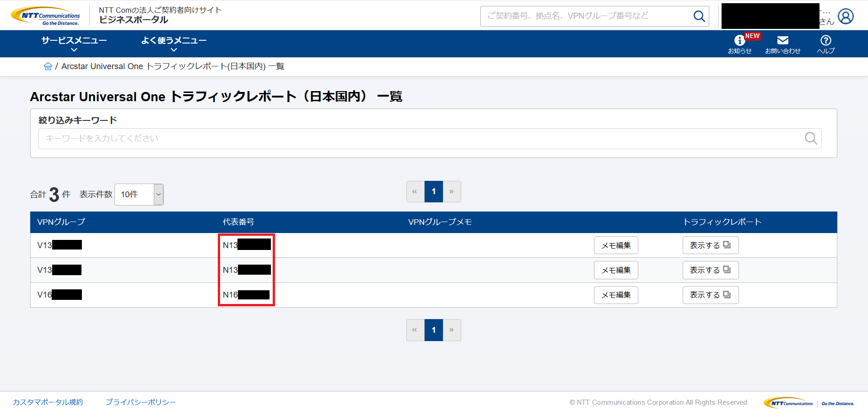Image resolution: width=868 pixels, height=418 pixels.
Task: Open the カスタマポータル規約 footer link
Action: (48, 402)
